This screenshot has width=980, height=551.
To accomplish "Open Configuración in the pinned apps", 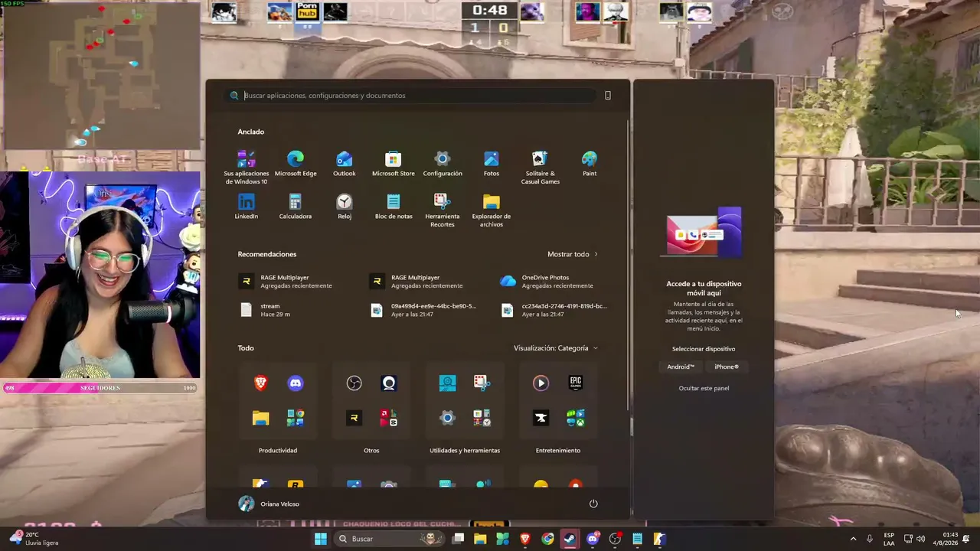I will [x=443, y=164].
